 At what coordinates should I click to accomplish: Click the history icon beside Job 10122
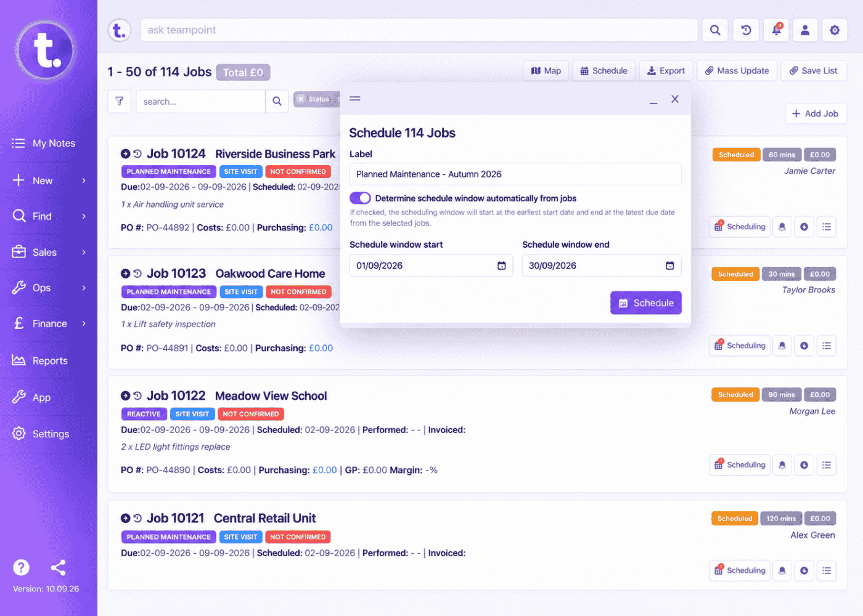pos(137,396)
